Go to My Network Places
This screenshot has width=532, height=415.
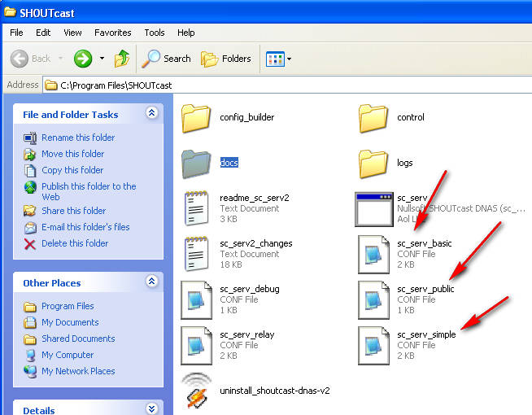78,371
